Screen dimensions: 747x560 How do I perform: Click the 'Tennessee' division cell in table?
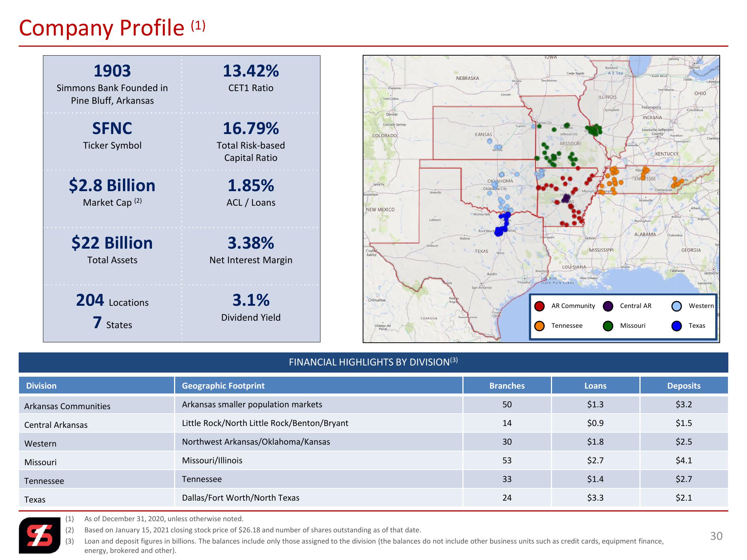[97, 480]
